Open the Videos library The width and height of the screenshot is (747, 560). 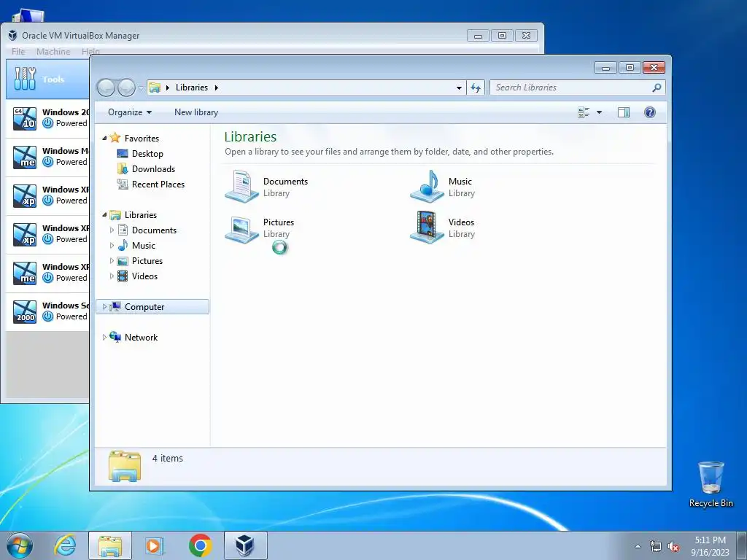tap(443, 227)
